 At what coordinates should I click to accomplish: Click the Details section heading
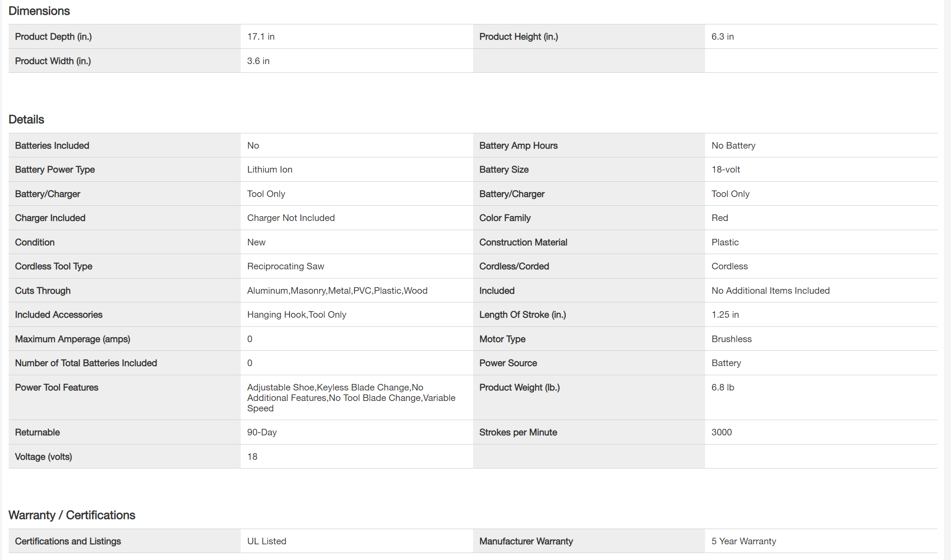tap(26, 119)
